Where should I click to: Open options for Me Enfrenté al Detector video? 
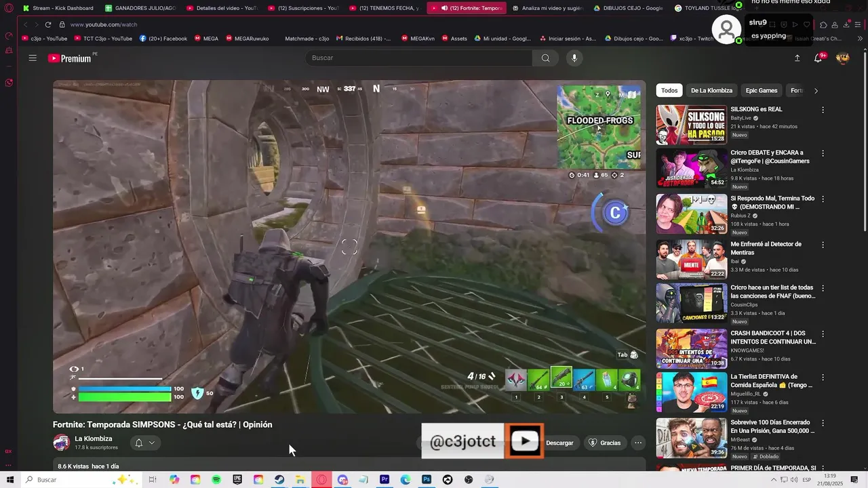coord(823,245)
